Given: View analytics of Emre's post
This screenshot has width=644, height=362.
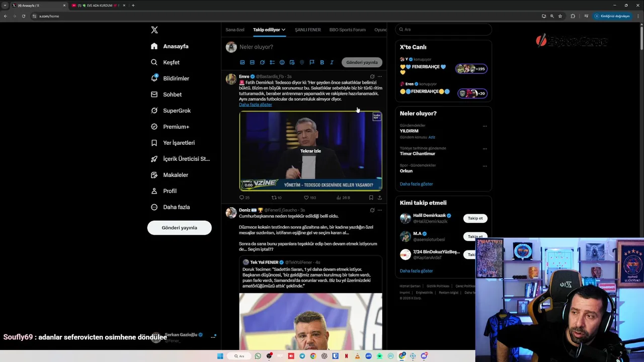Looking at the screenshot, I should coord(343,198).
